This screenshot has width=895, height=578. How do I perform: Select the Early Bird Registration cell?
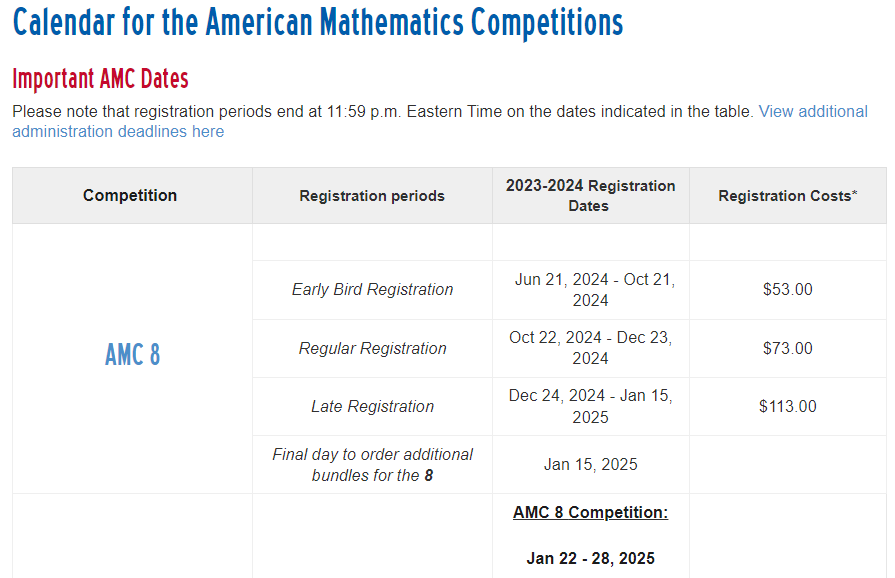pyautogui.click(x=372, y=289)
